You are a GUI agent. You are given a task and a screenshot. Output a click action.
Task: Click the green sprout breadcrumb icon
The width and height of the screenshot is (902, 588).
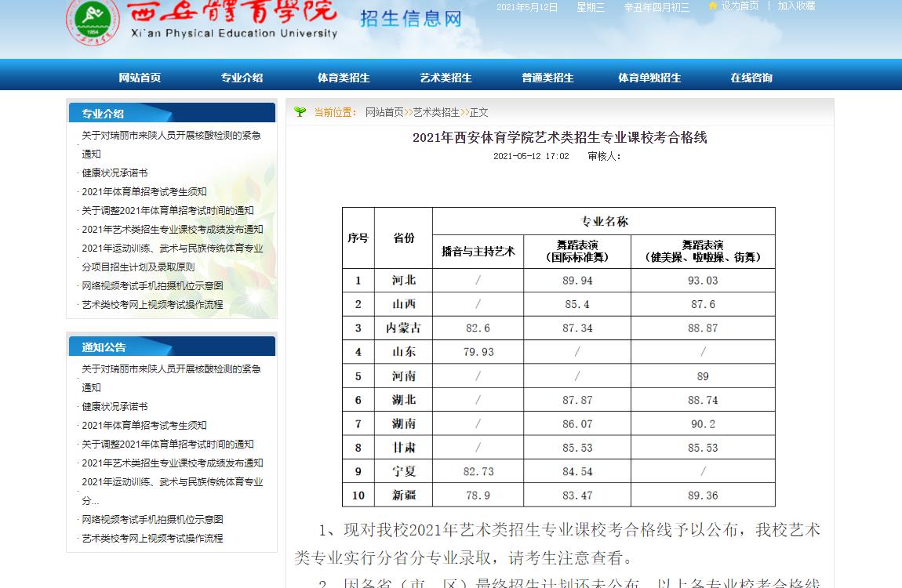[300, 111]
